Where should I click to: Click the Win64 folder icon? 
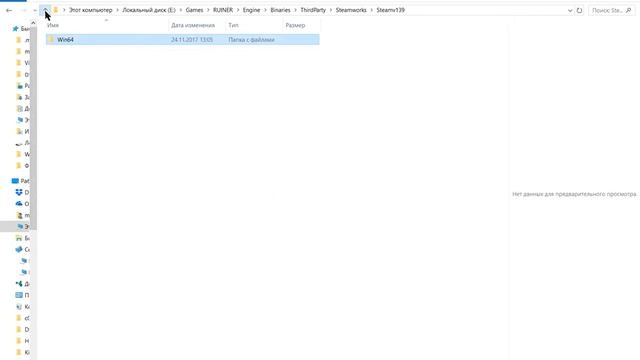pyautogui.click(x=51, y=40)
